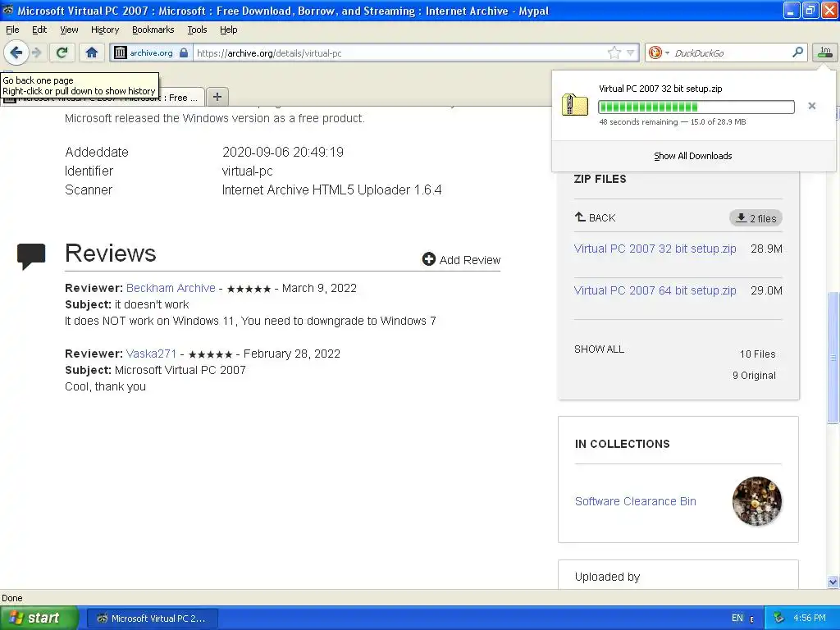
Task: Click the Uploaded by label
Action: tap(607, 577)
